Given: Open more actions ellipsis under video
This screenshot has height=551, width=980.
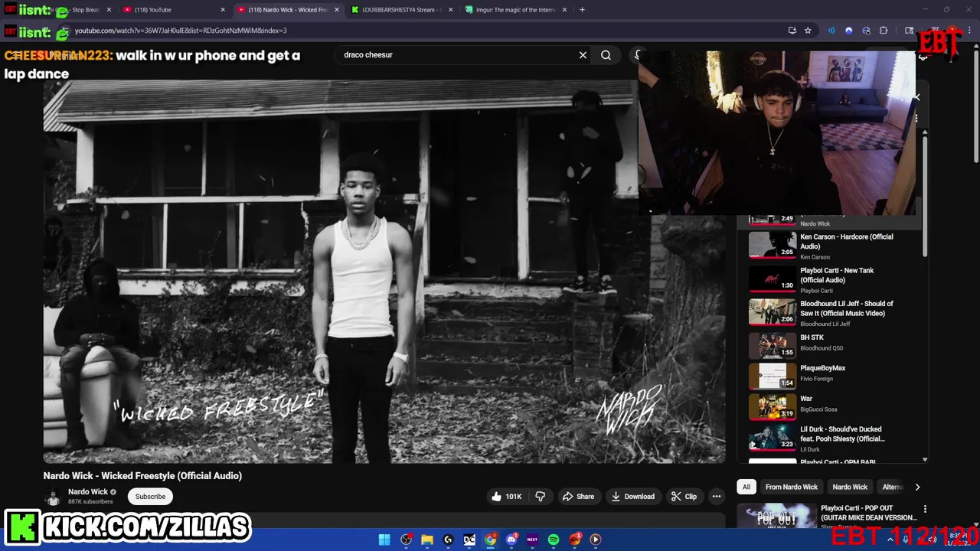Looking at the screenshot, I should [717, 497].
